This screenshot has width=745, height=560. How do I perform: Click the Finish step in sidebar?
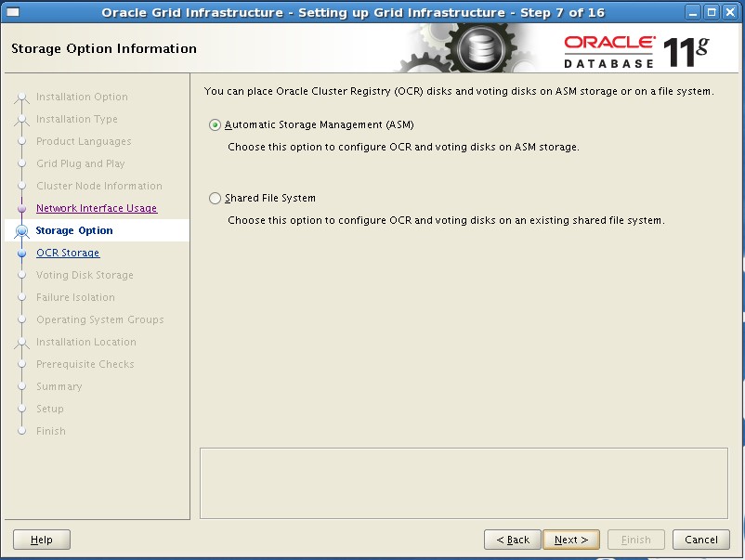pos(51,431)
